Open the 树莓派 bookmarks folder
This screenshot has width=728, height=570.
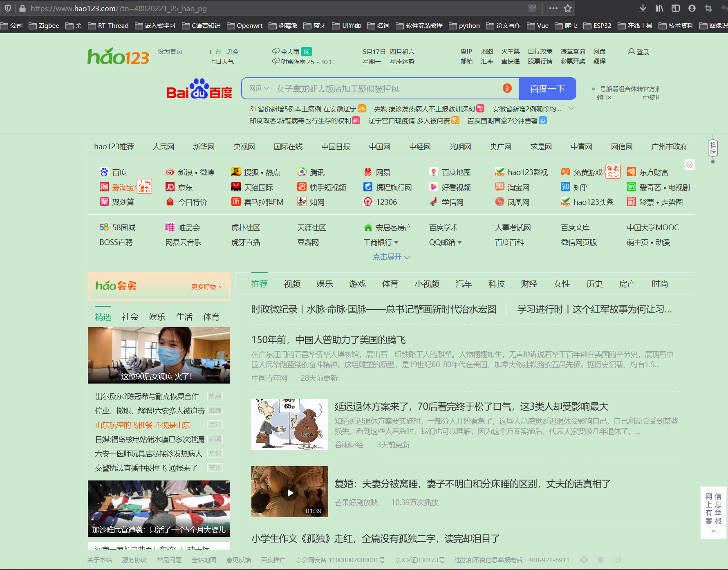283,25
